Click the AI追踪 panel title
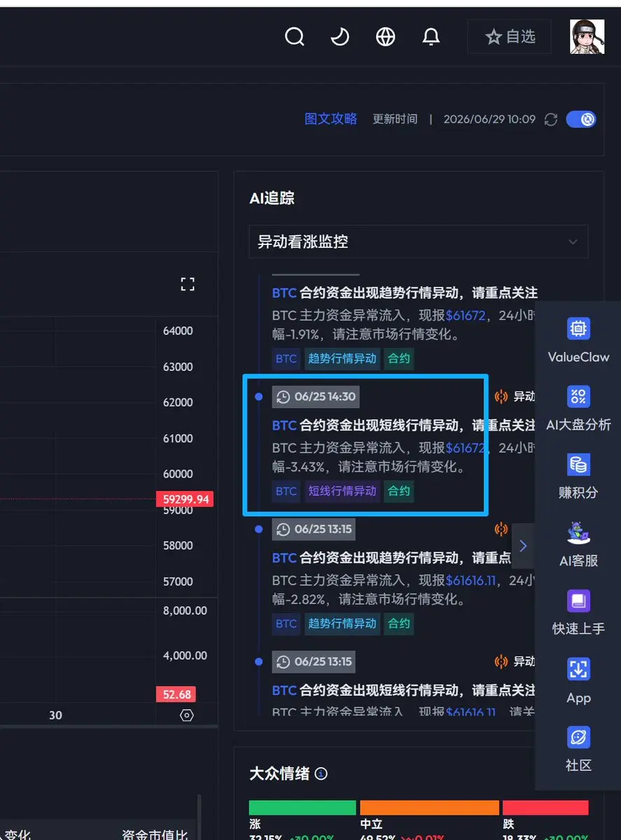Image resolution: width=621 pixels, height=840 pixels. 272,198
